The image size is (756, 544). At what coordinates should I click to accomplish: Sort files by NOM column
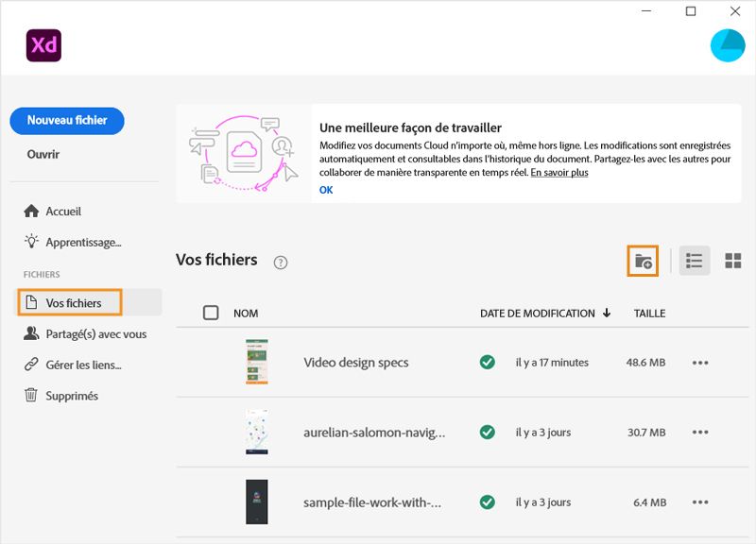pos(246,314)
